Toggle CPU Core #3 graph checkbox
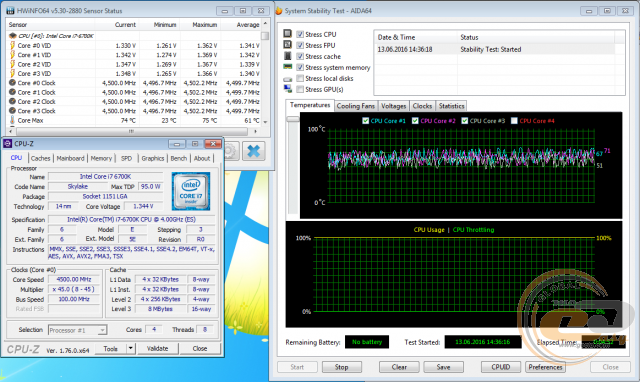640x382 pixels. 464,121
